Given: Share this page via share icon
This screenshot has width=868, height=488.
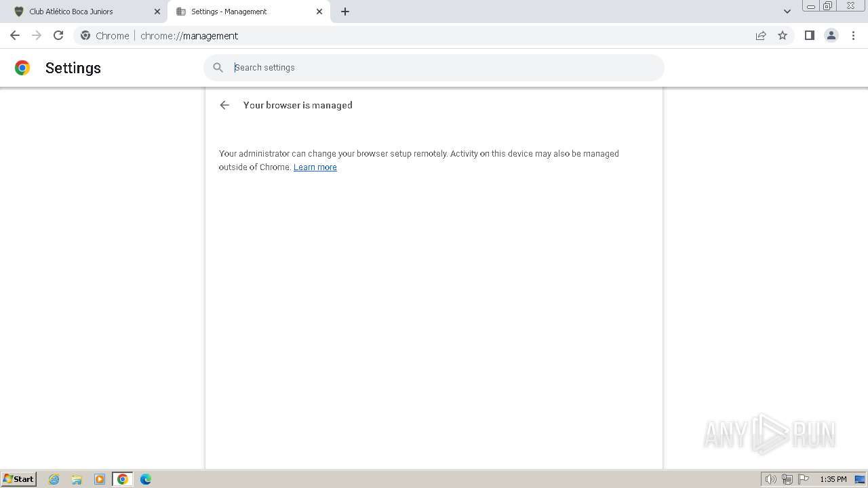Looking at the screenshot, I should (x=761, y=35).
